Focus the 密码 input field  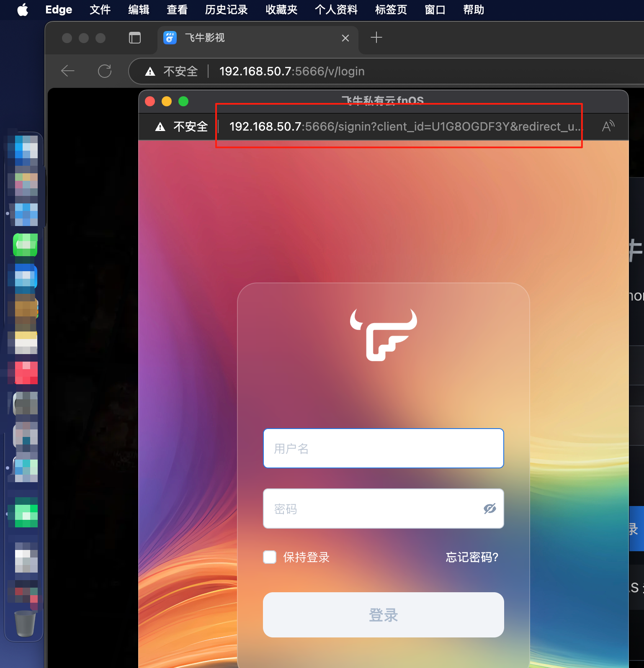tap(384, 509)
